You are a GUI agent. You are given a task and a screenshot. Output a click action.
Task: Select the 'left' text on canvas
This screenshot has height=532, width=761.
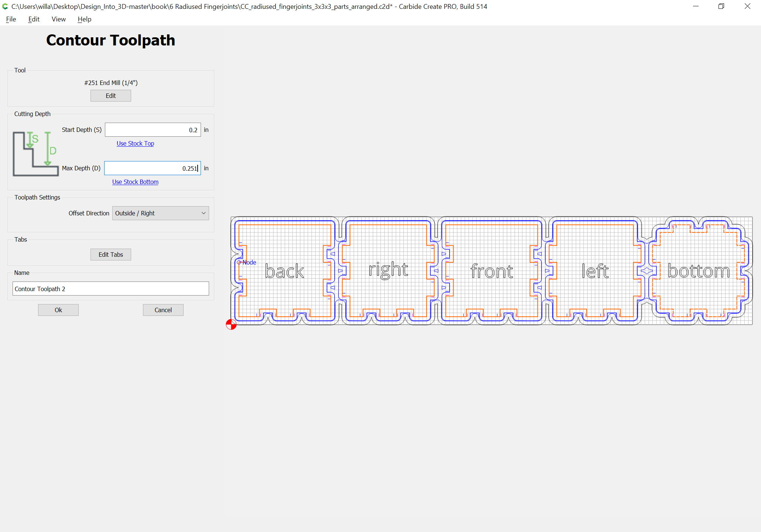tap(595, 271)
